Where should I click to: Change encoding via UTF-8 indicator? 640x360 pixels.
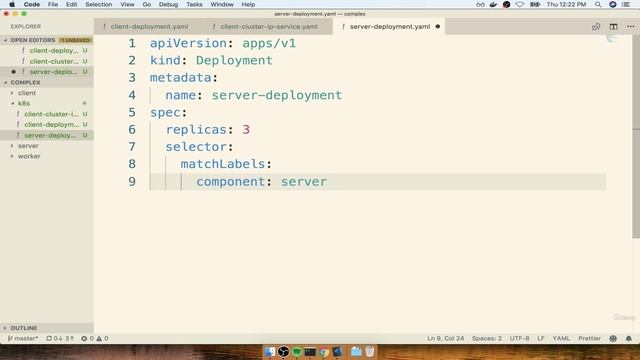(519, 338)
